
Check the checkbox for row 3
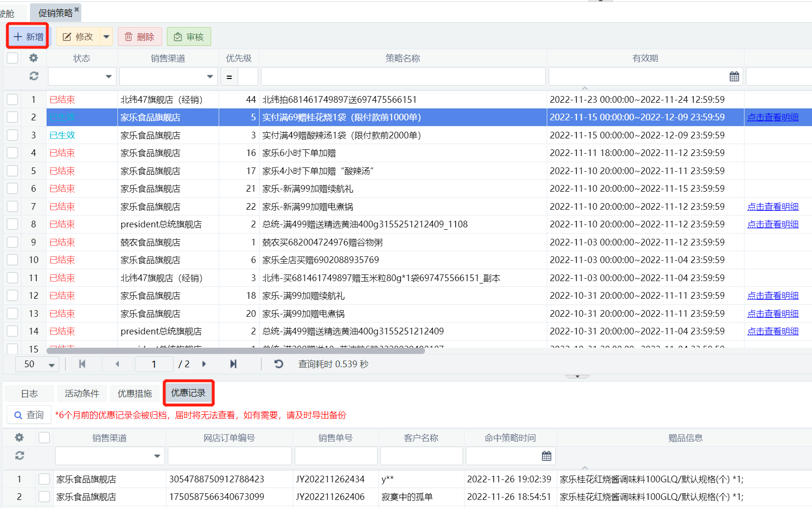[x=13, y=135]
